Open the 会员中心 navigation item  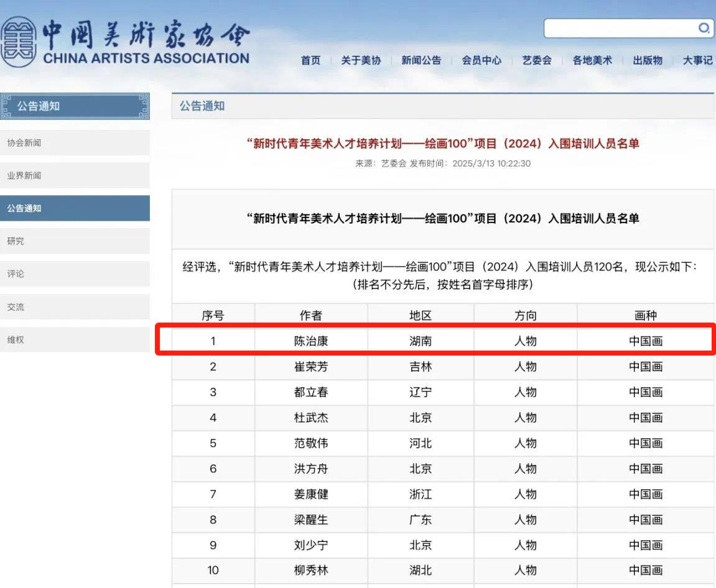pos(481,60)
